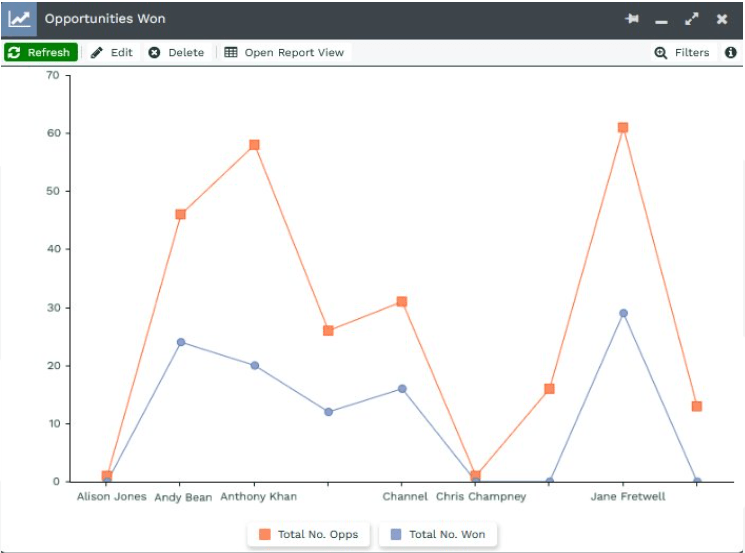
Task: Open Report View
Action: [284, 53]
